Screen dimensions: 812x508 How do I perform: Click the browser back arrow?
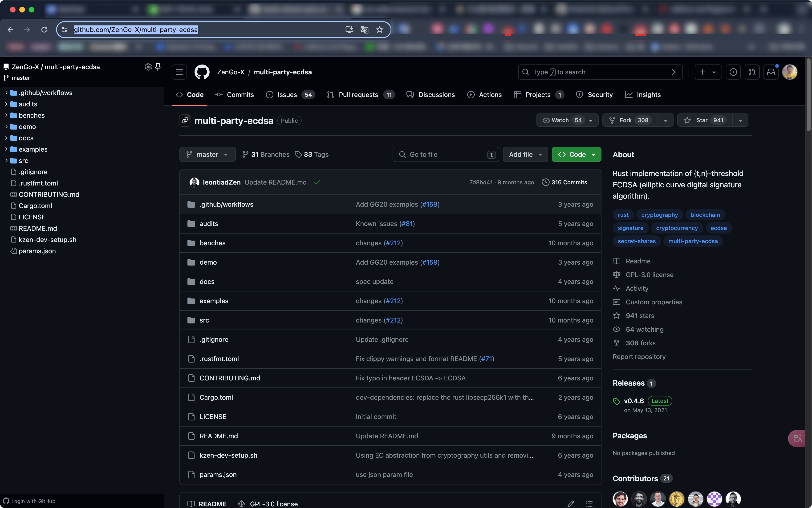tap(10, 30)
